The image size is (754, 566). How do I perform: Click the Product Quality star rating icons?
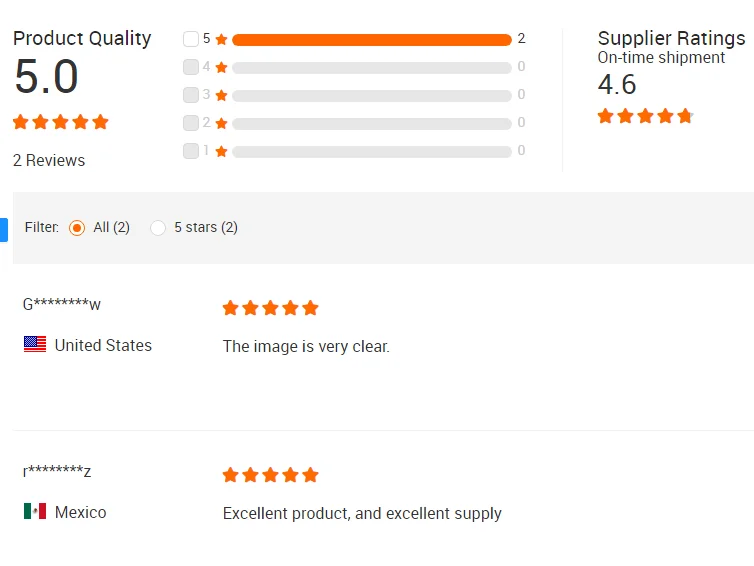[60, 122]
